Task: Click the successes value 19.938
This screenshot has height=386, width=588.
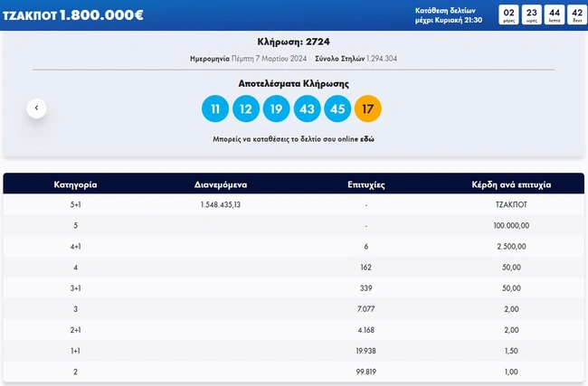Action: [x=366, y=351]
